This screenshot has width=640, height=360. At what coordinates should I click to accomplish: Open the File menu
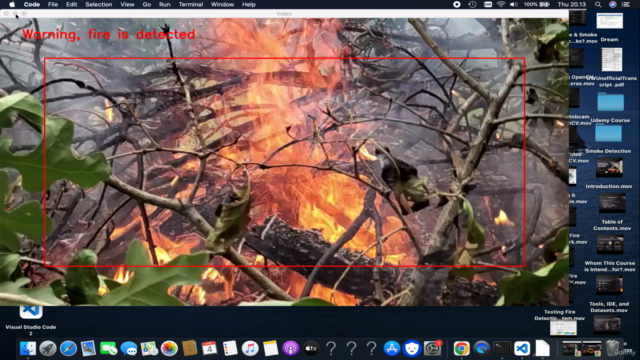click(x=53, y=4)
